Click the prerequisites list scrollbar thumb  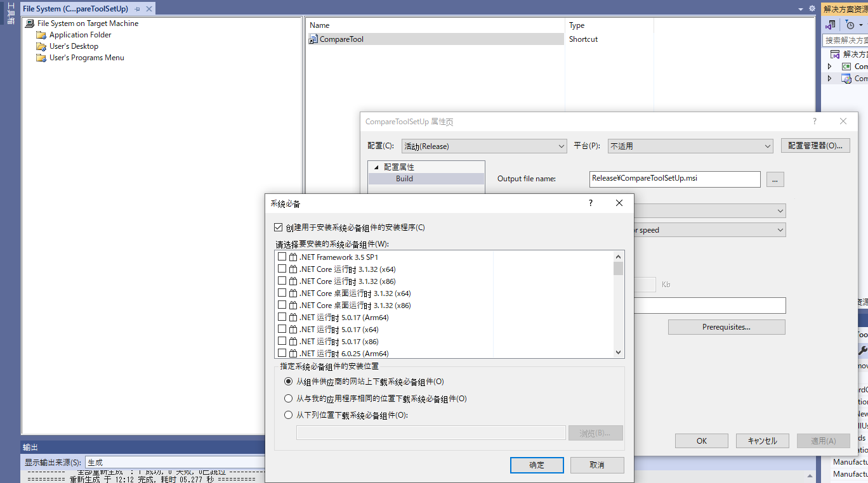[x=619, y=268]
